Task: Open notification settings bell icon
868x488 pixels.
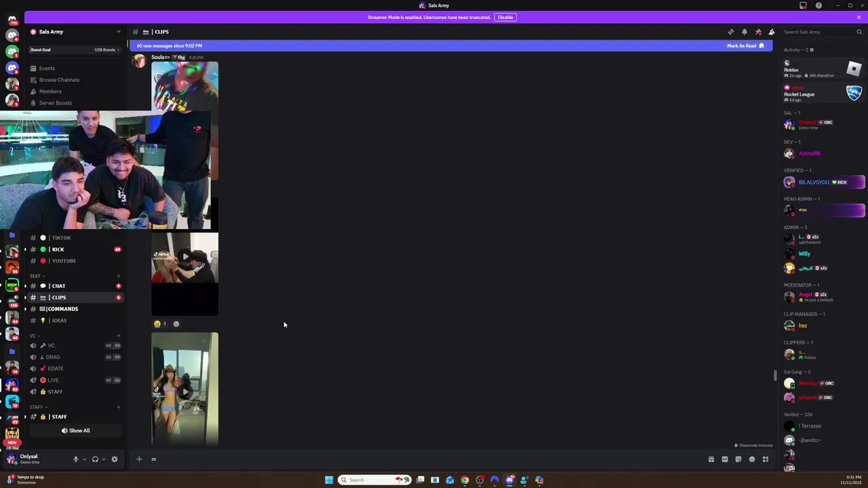Action: pyautogui.click(x=744, y=32)
